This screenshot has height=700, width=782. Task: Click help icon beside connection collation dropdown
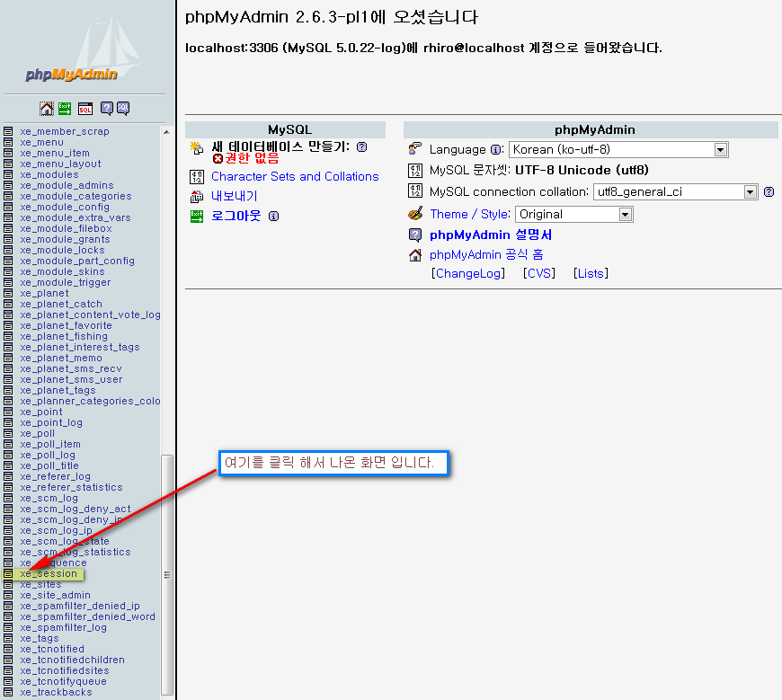pyautogui.click(x=769, y=192)
